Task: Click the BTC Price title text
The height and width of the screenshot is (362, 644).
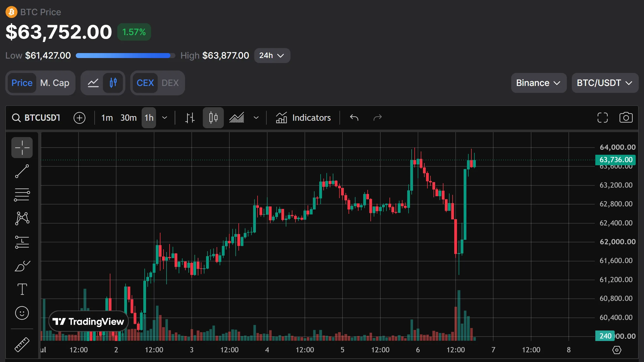Action: coord(41,12)
